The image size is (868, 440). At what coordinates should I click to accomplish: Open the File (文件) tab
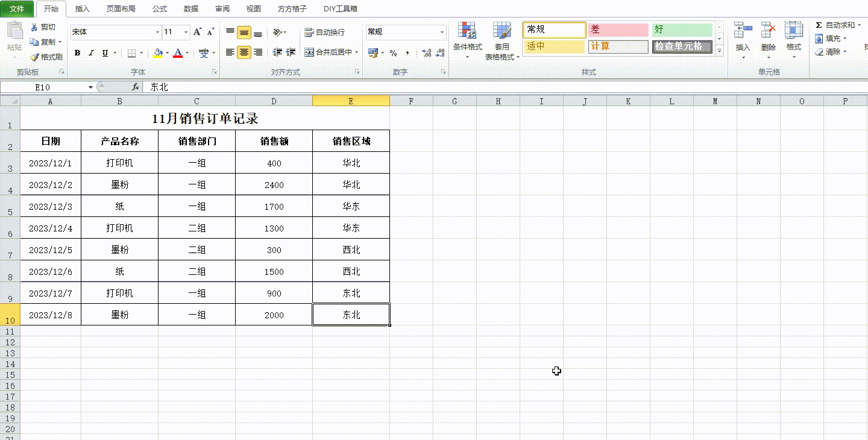(x=17, y=9)
